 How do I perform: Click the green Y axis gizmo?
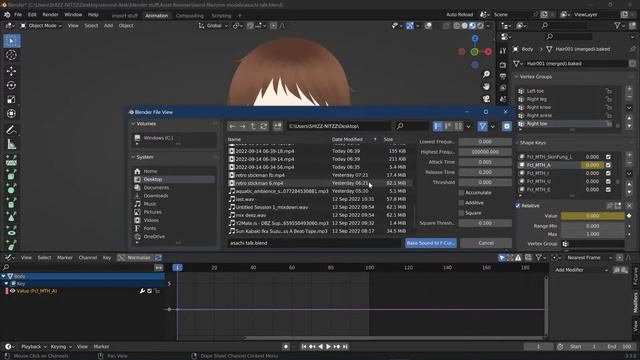point(474,52)
